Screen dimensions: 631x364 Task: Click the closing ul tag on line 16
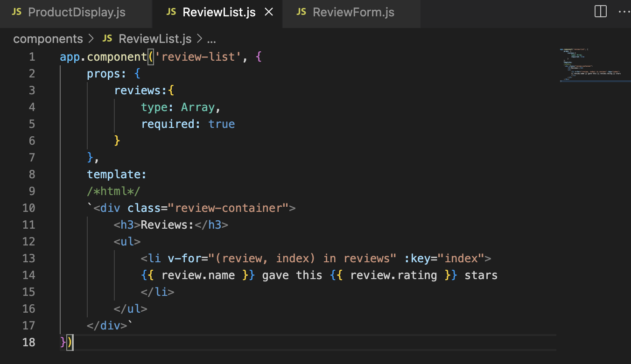131,309
